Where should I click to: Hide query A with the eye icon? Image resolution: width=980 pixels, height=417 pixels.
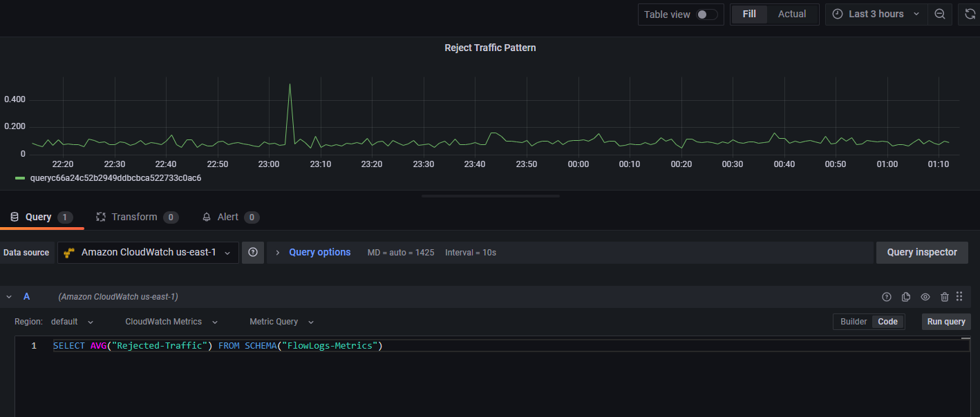925,296
